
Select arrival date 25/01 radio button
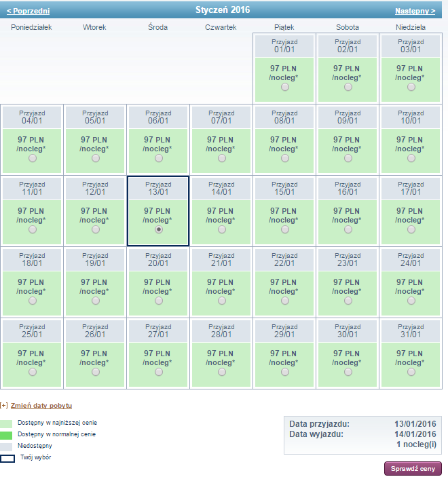[x=33, y=372]
